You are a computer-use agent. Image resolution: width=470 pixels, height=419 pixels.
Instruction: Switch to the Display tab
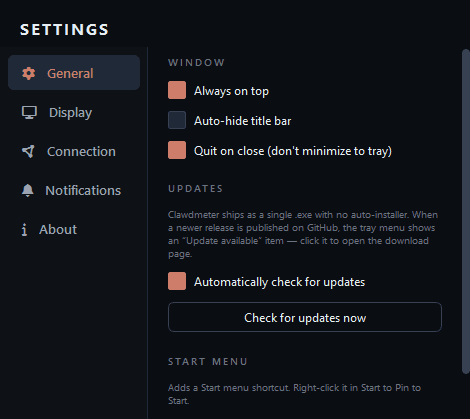click(x=74, y=113)
